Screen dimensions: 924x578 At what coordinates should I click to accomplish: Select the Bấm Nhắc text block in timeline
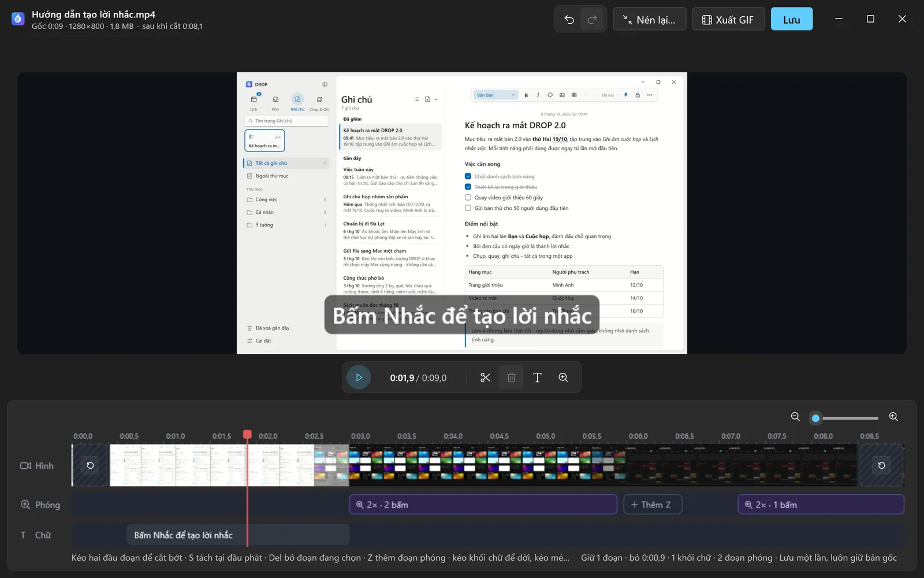(238, 535)
